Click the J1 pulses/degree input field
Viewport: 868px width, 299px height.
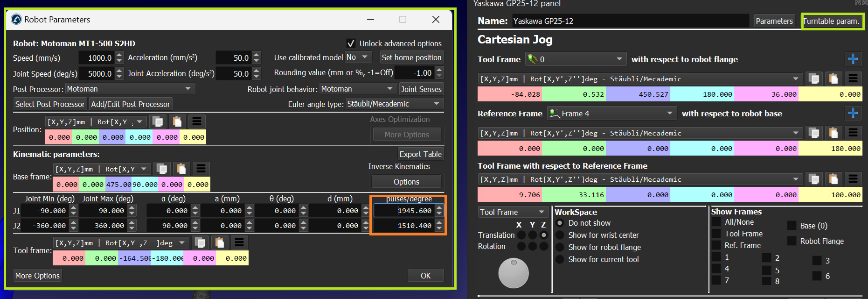click(x=404, y=211)
